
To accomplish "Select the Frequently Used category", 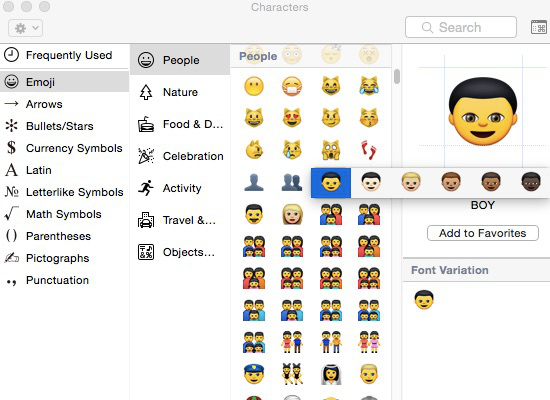I will 65,55.
